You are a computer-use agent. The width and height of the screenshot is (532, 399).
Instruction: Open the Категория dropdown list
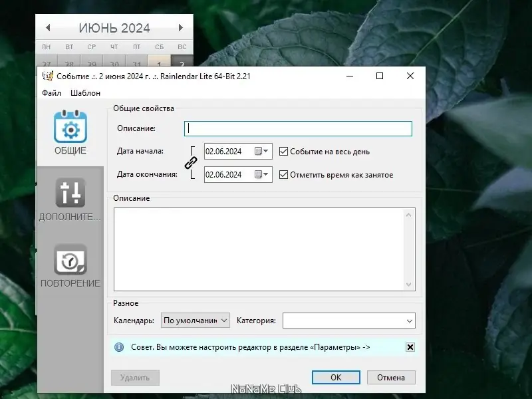[x=409, y=320]
